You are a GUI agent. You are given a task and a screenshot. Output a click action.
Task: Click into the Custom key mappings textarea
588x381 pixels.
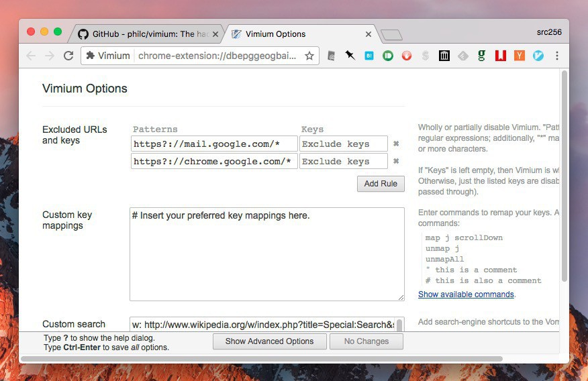[x=267, y=254]
